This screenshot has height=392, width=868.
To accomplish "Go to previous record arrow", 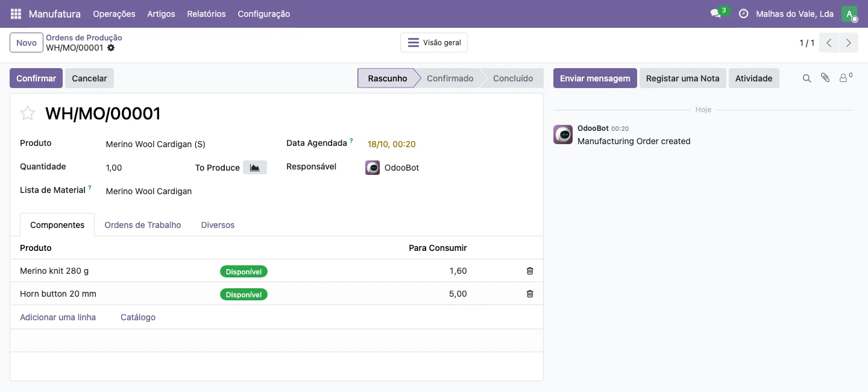I will pyautogui.click(x=829, y=43).
